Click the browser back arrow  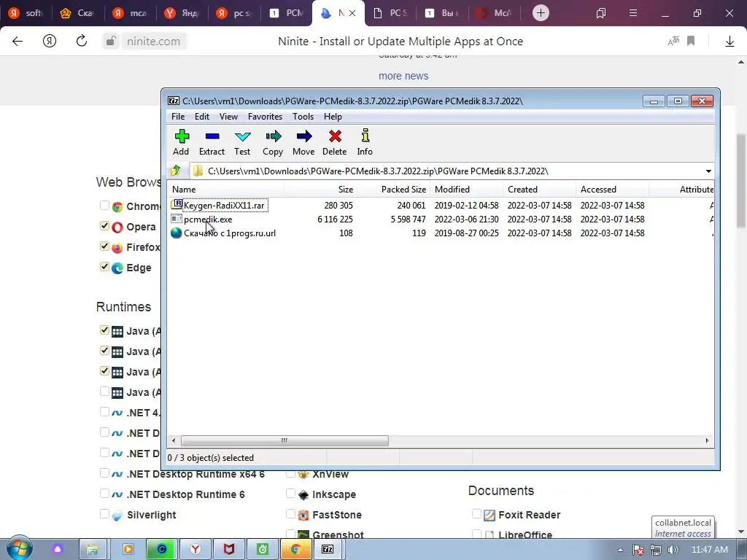coord(18,42)
